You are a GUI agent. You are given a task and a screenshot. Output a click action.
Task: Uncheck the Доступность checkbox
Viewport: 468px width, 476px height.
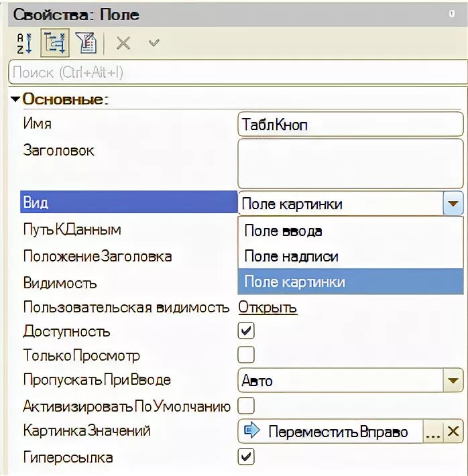pyautogui.click(x=247, y=331)
